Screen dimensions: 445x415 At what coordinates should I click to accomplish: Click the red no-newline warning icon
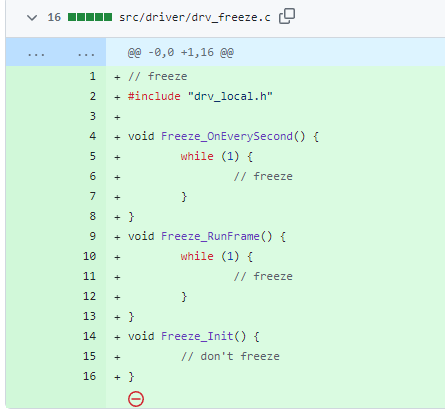(136, 399)
